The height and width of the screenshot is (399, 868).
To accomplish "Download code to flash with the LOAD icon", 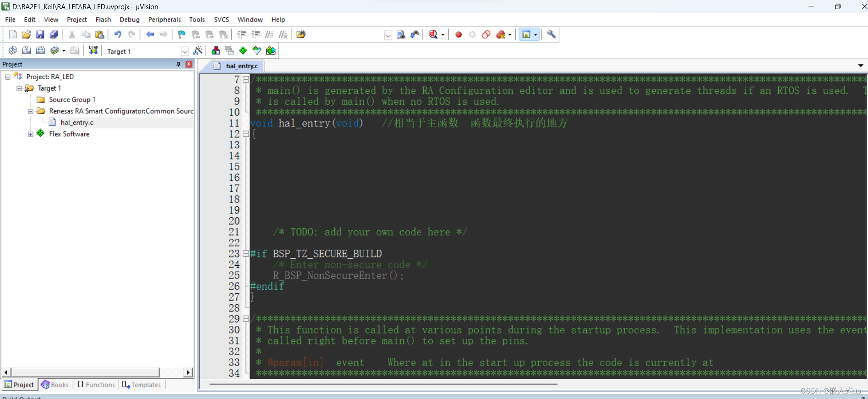I will (93, 50).
